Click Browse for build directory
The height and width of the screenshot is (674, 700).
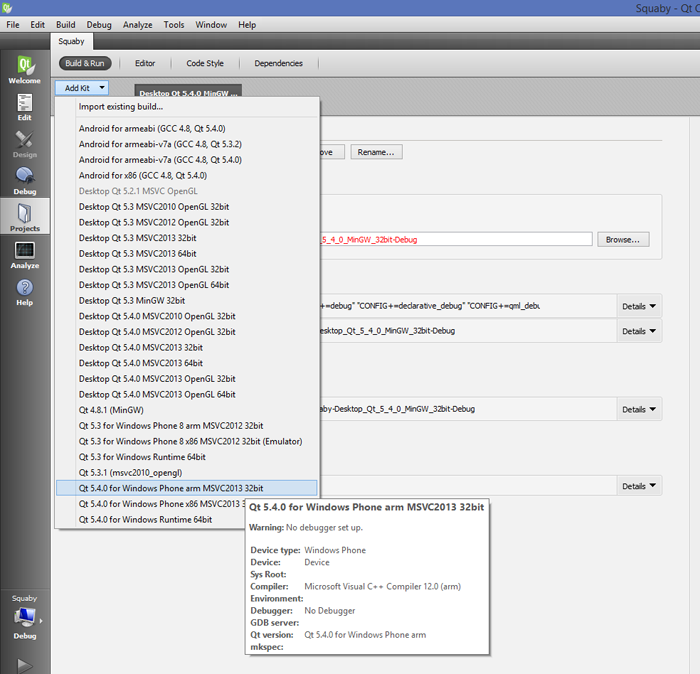pos(623,240)
